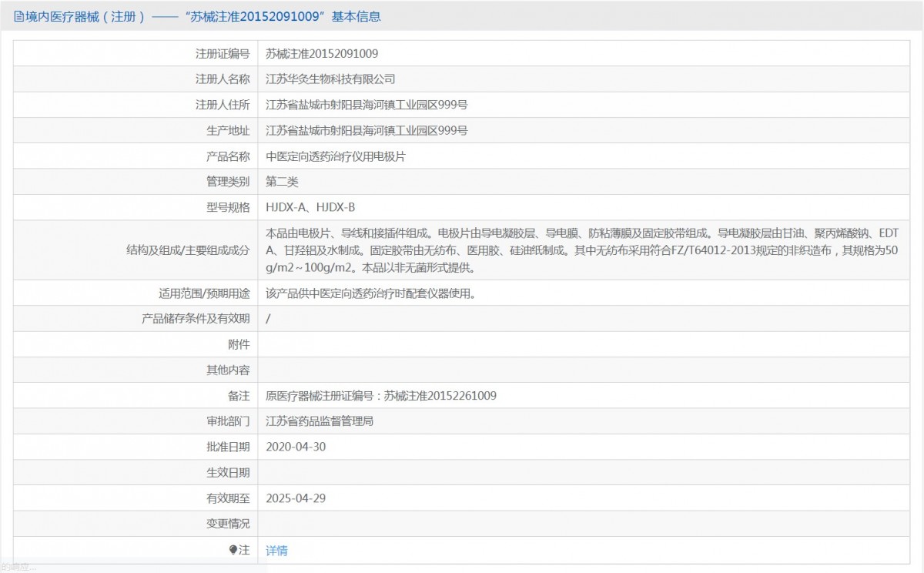Click the 审批部门 label

pyautogui.click(x=228, y=421)
